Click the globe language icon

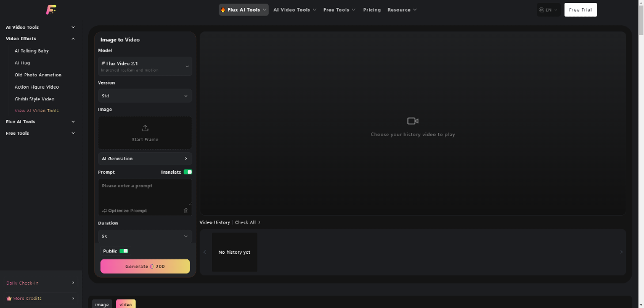tap(541, 10)
